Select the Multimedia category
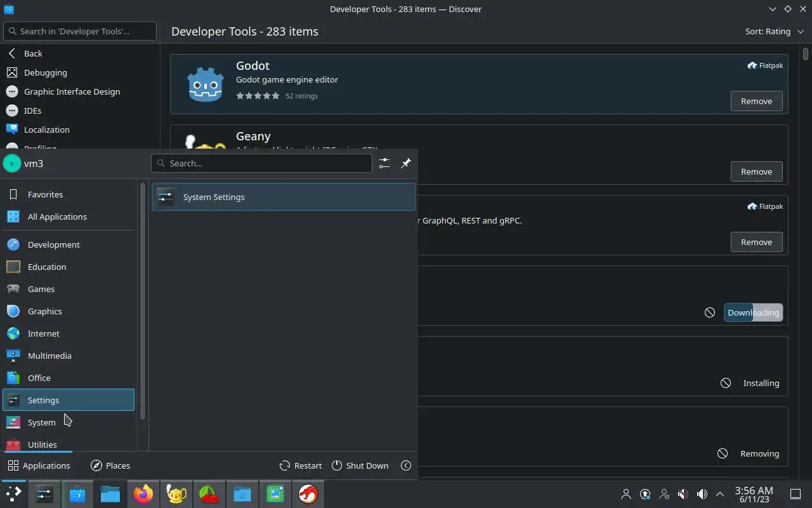812x508 pixels. point(69,356)
